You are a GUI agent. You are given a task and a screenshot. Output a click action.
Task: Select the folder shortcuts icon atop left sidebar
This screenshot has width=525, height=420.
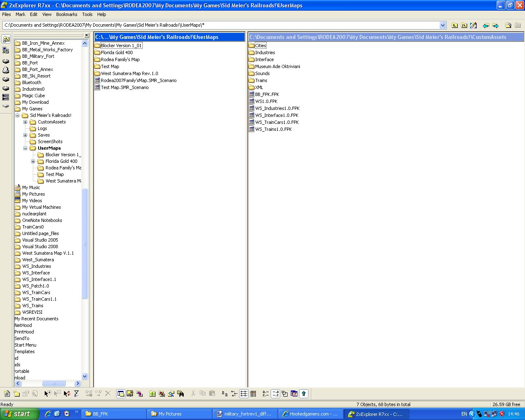click(x=6, y=39)
